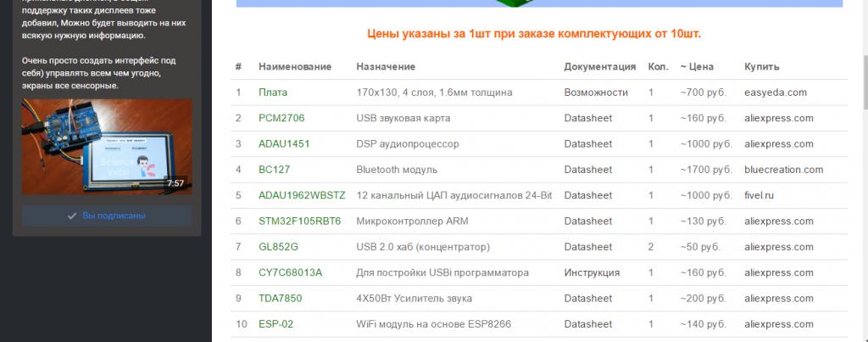Open the TDA7850 component link
The width and height of the screenshot is (868, 342).
(280, 299)
